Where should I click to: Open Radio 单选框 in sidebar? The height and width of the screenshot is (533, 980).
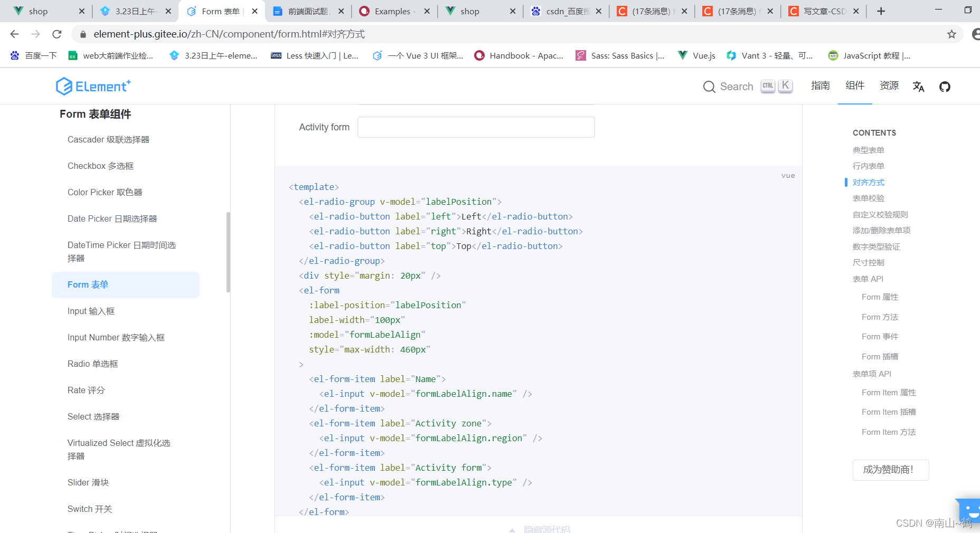[92, 364]
